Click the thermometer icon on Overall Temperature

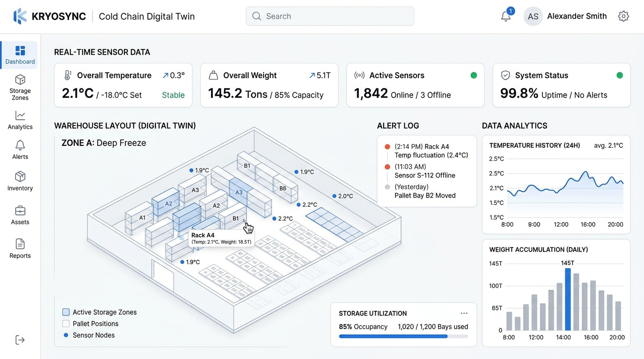[68, 75]
